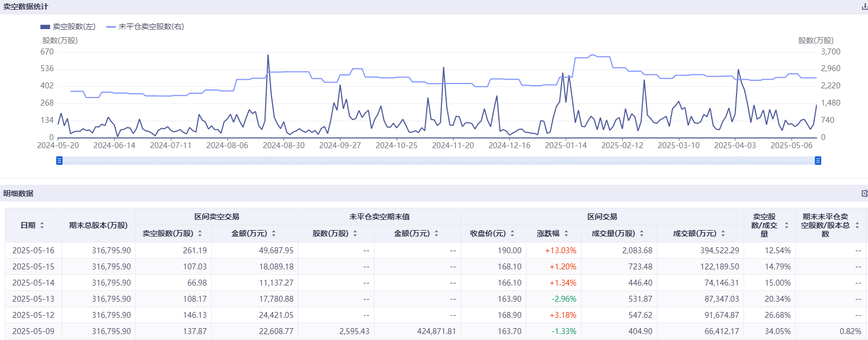Sort by 收盘价(元) column

coord(512,233)
